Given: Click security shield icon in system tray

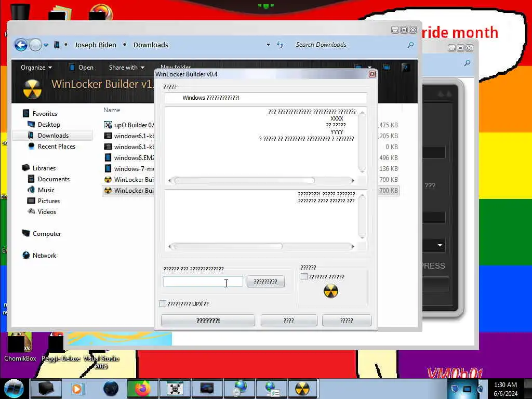Looking at the screenshot, I should (x=455, y=389).
